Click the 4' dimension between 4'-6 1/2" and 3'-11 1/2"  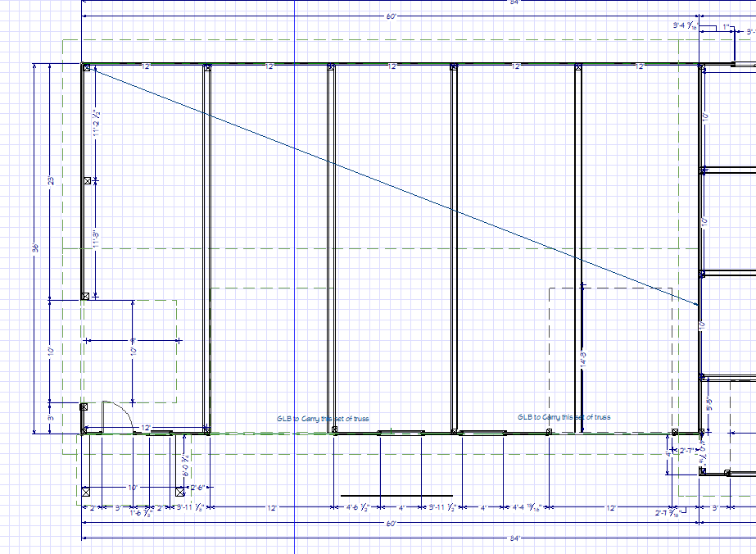click(401, 507)
